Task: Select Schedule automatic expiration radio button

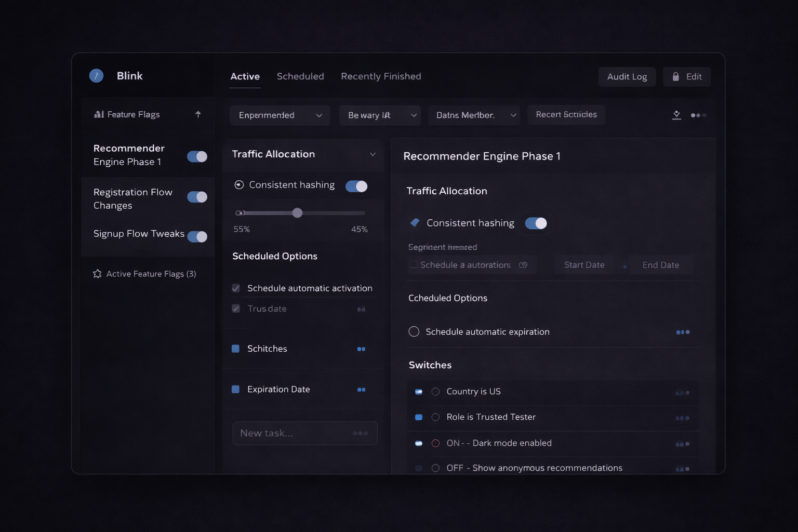Action: tap(414, 331)
